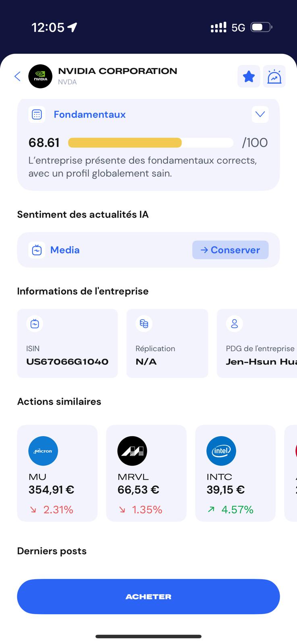Screen dimensions: 297x644
Task: Tap the back arrow
Action: coord(17,76)
